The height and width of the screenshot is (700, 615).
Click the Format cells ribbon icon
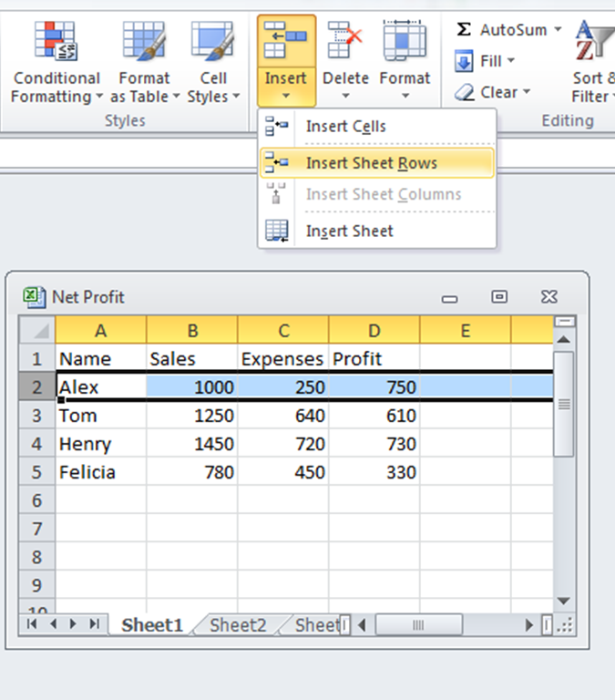click(405, 41)
